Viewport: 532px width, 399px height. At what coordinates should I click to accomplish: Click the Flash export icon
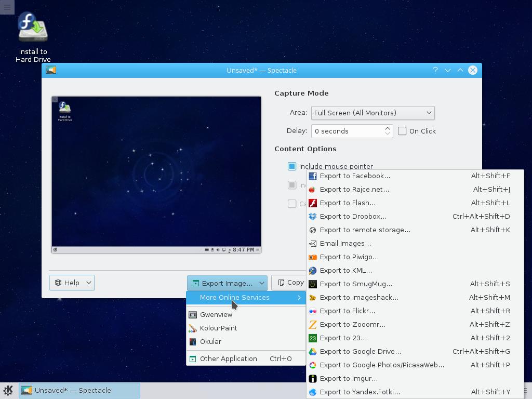coord(312,203)
